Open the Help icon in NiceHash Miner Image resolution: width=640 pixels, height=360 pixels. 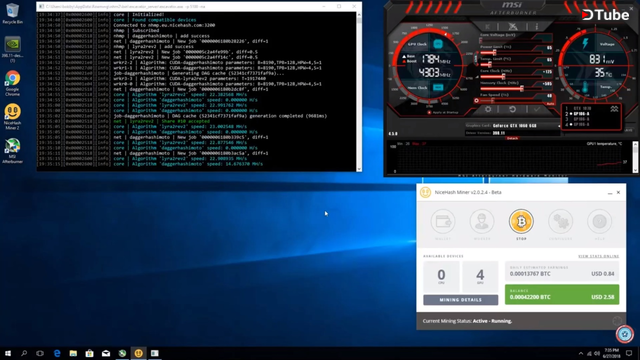tap(600, 222)
